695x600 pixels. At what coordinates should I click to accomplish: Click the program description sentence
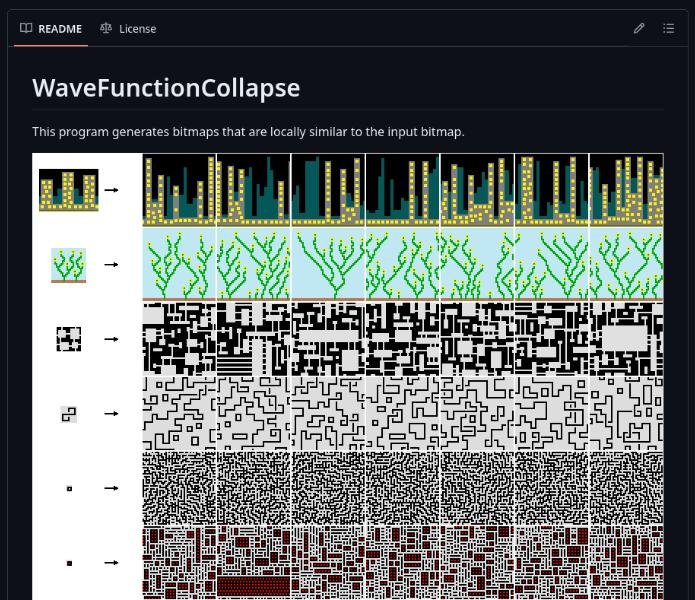(248, 131)
